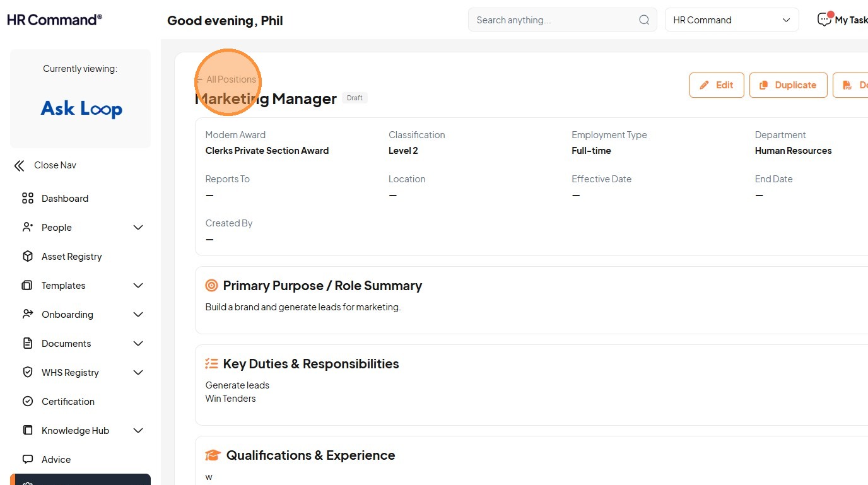
Task: Click the Asset Registry cube icon
Action: pyautogui.click(x=28, y=257)
